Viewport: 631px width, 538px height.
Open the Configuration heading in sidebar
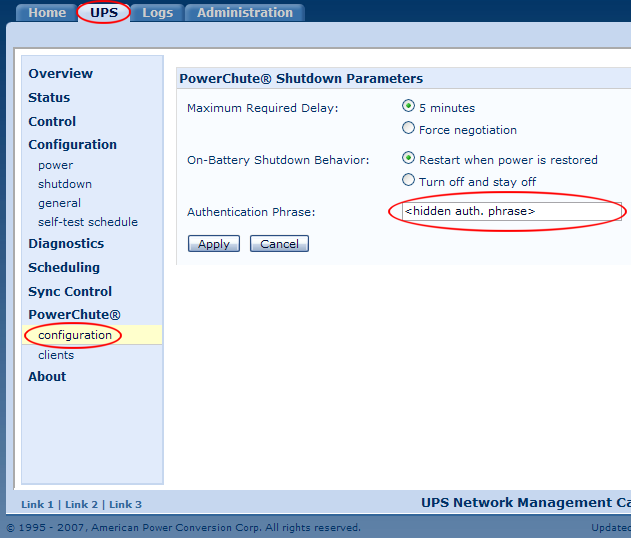tap(72, 144)
